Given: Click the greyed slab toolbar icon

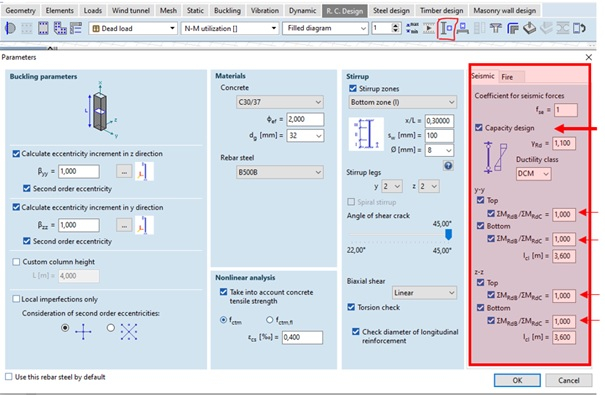Looking at the screenshot, I should (546, 28).
